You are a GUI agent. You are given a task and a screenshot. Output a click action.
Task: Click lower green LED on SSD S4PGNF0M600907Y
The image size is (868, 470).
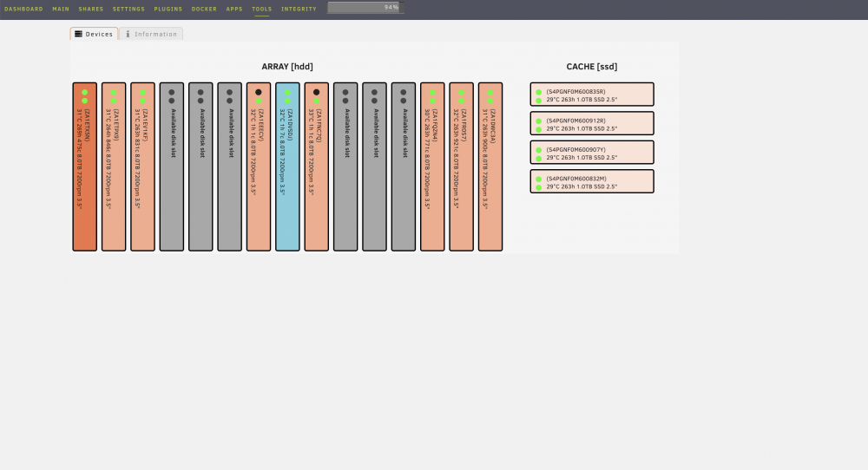coord(539,159)
